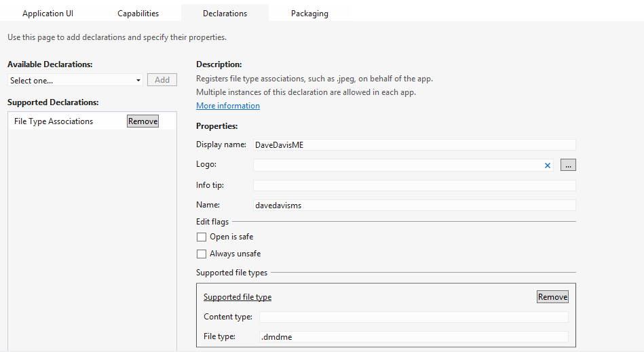
Task: Select the Declarations tab
Action: pyautogui.click(x=225, y=14)
